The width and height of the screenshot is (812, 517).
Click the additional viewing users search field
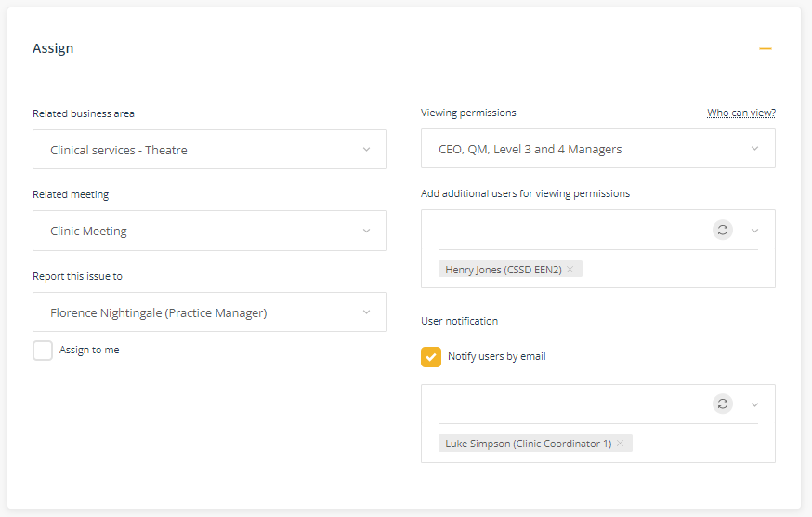point(572,231)
